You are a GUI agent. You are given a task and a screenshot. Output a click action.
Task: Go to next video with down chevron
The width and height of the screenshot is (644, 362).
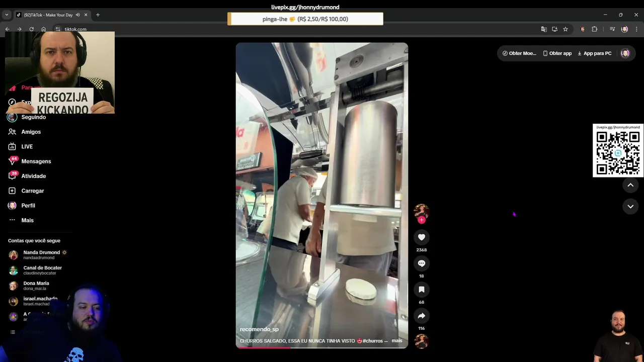tap(630, 206)
